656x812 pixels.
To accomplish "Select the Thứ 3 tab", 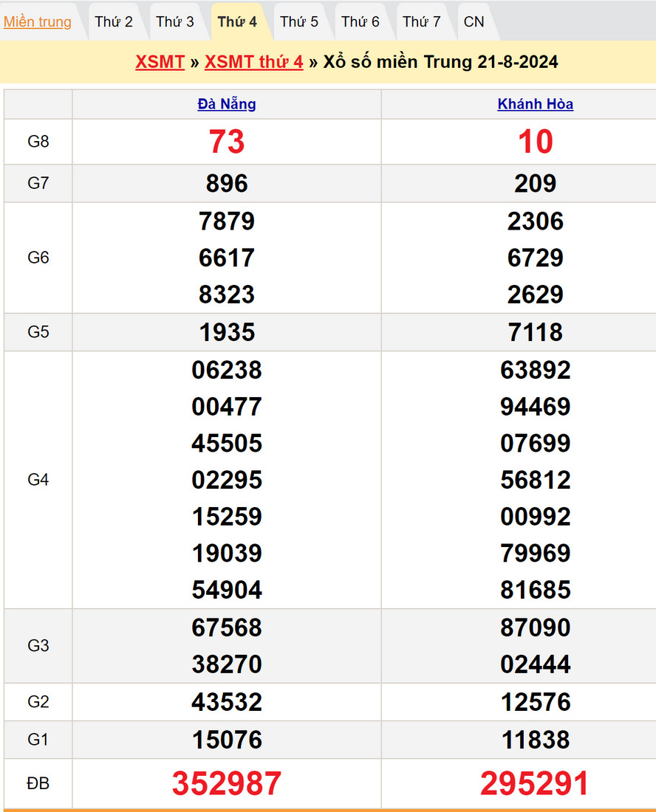I will [x=175, y=22].
